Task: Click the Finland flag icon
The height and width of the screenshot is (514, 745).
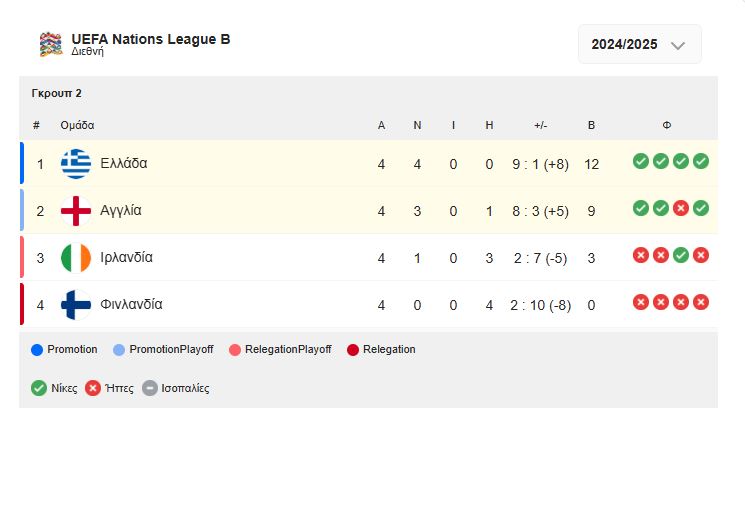Action: (76, 305)
